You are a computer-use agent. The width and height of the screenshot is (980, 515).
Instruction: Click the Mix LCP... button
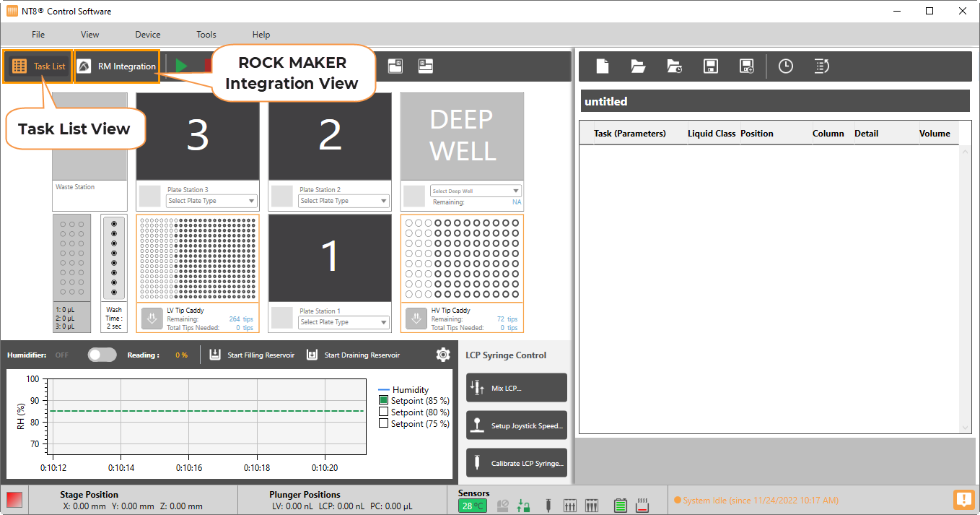517,388
